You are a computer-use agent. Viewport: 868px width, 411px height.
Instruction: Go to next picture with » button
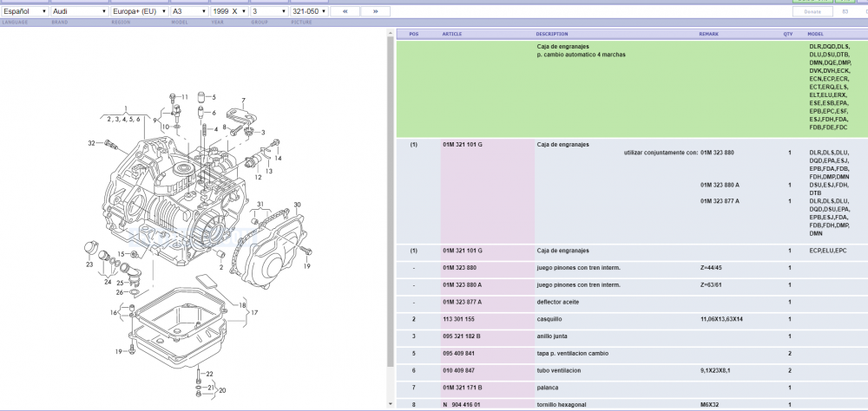(x=375, y=11)
